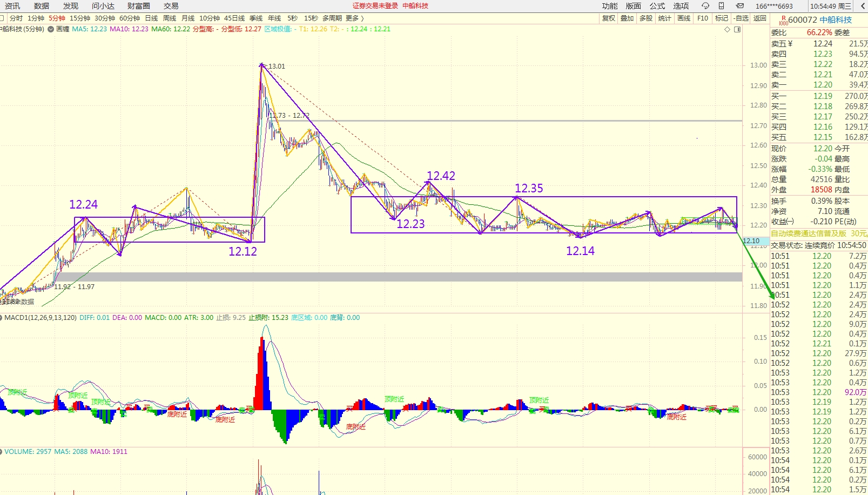Click the 92.0万 volume tick entry
The image size is (868, 495).
pos(856,392)
